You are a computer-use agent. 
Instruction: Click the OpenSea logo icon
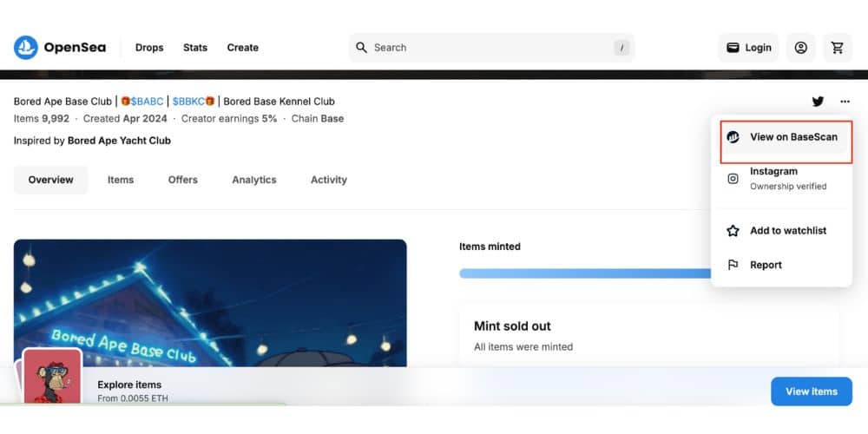(x=26, y=48)
